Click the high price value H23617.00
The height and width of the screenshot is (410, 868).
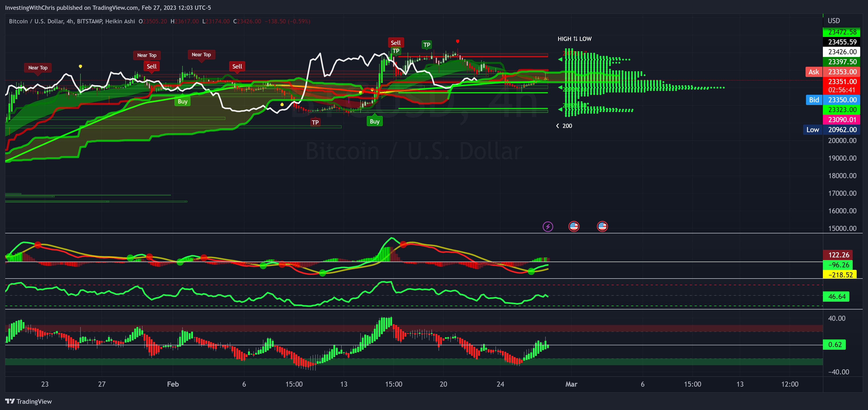pyautogui.click(x=185, y=21)
